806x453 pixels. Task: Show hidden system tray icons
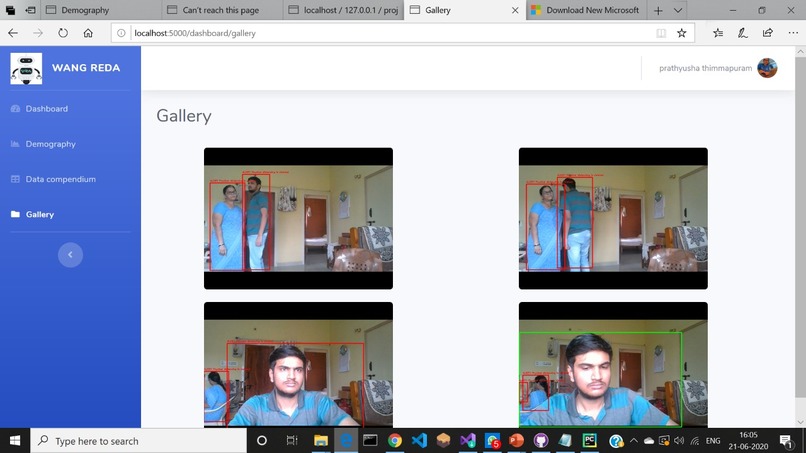pos(634,441)
